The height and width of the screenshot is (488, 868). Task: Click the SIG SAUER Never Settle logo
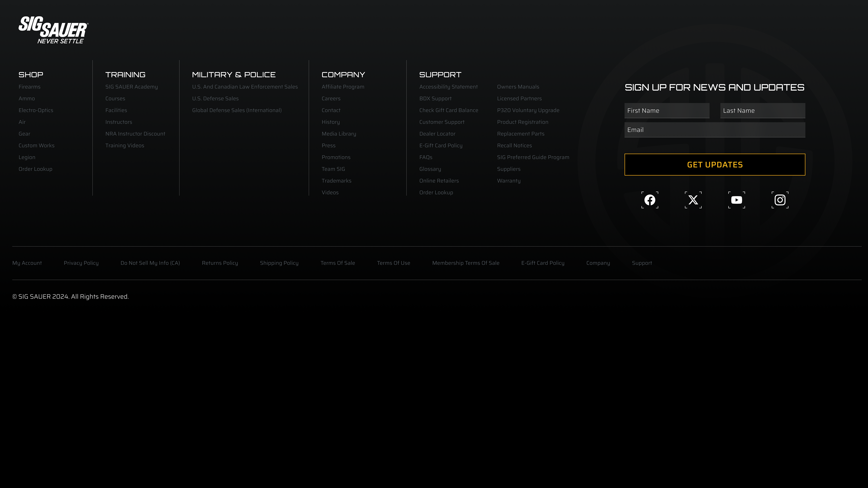(x=53, y=30)
